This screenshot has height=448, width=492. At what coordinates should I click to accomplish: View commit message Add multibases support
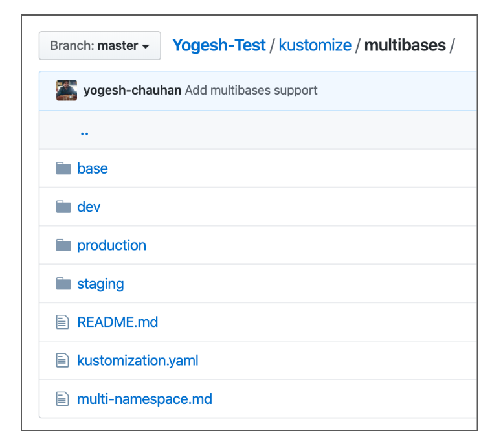251,91
